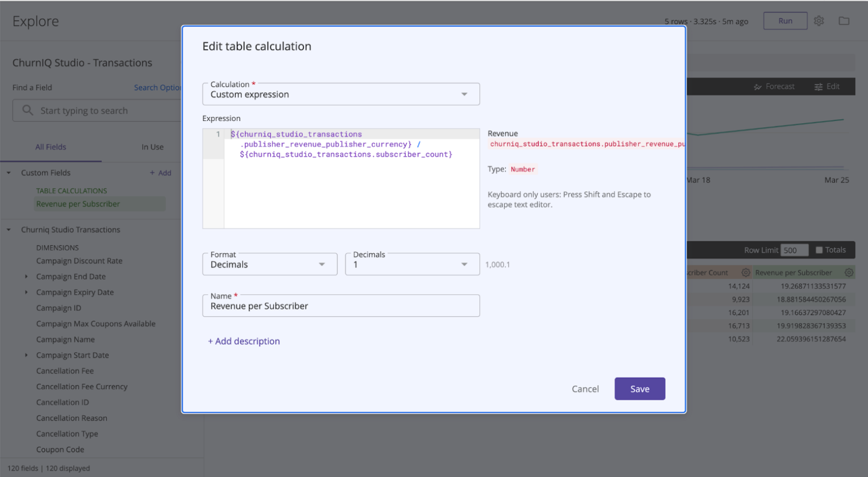Open the Explore settings gear icon
The image size is (868, 477).
[x=819, y=21]
